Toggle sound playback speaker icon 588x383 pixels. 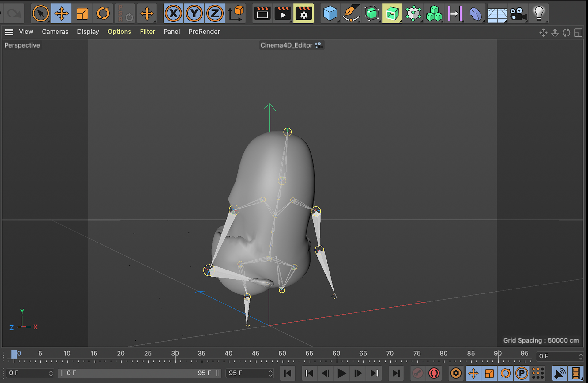560,373
